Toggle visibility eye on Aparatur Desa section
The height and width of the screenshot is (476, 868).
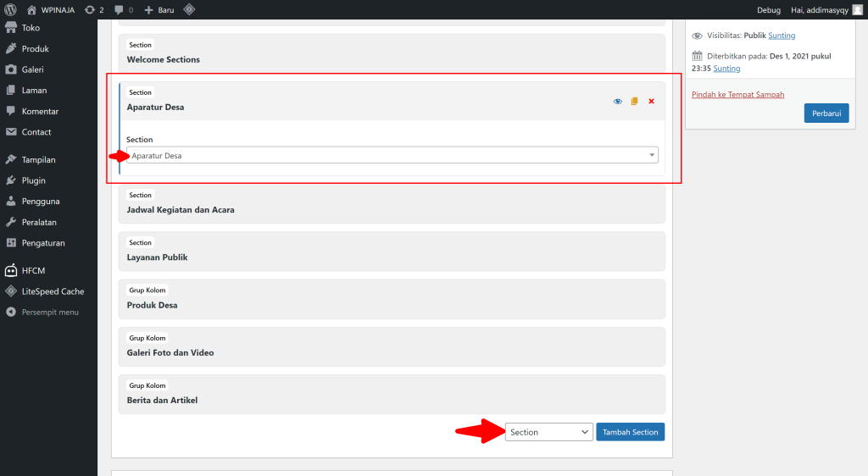[x=618, y=101]
